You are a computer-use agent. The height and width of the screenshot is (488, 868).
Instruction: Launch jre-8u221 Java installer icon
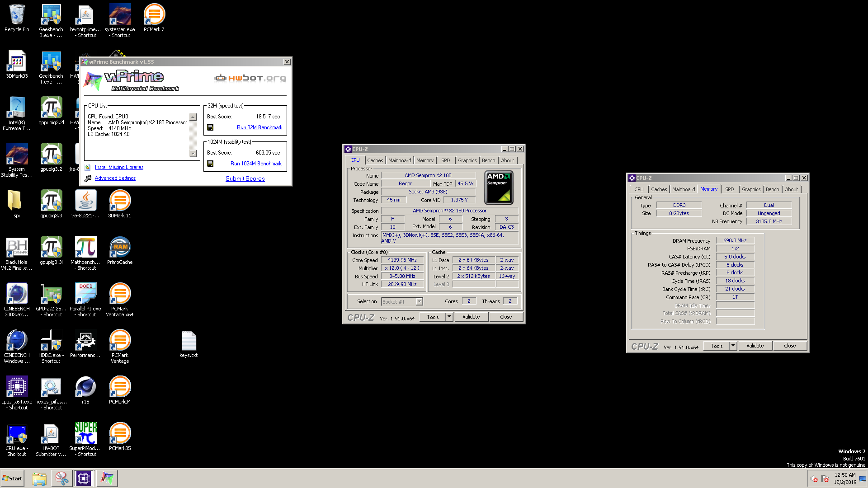click(x=85, y=204)
